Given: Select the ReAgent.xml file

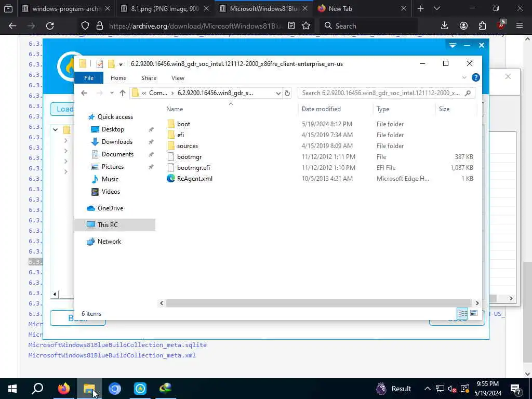Looking at the screenshot, I should pos(194,179).
